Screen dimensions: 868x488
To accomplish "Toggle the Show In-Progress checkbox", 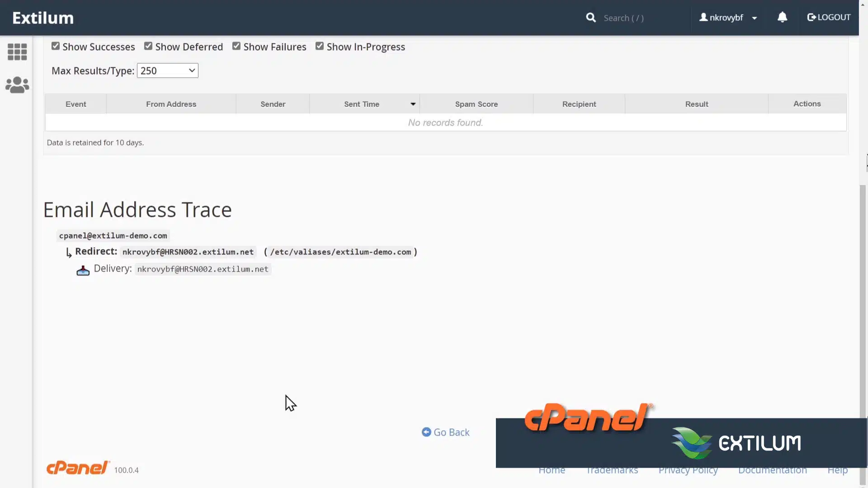I will [x=320, y=46].
